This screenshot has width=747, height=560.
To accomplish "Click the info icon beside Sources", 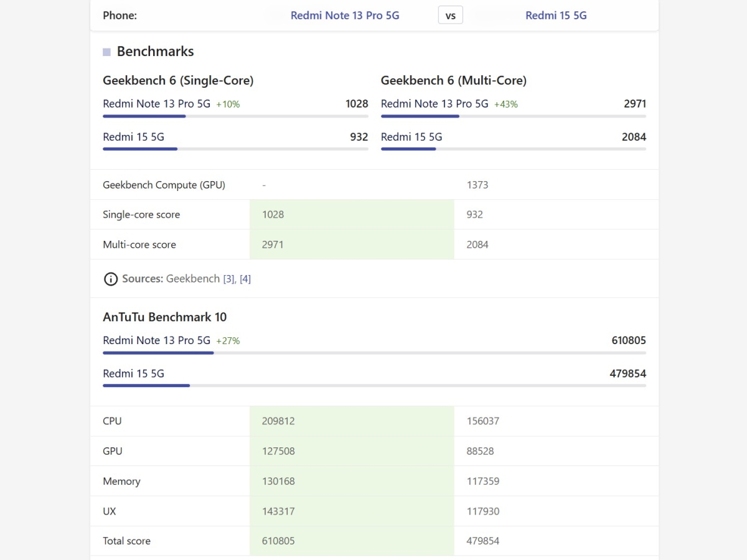I will pyautogui.click(x=110, y=279).
